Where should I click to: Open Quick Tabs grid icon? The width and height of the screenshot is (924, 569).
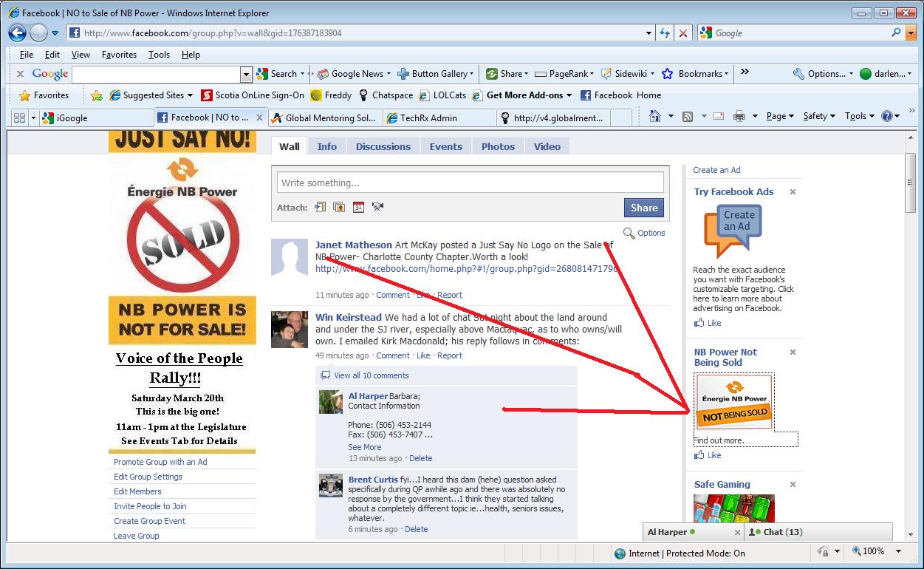tap(19, 117)
